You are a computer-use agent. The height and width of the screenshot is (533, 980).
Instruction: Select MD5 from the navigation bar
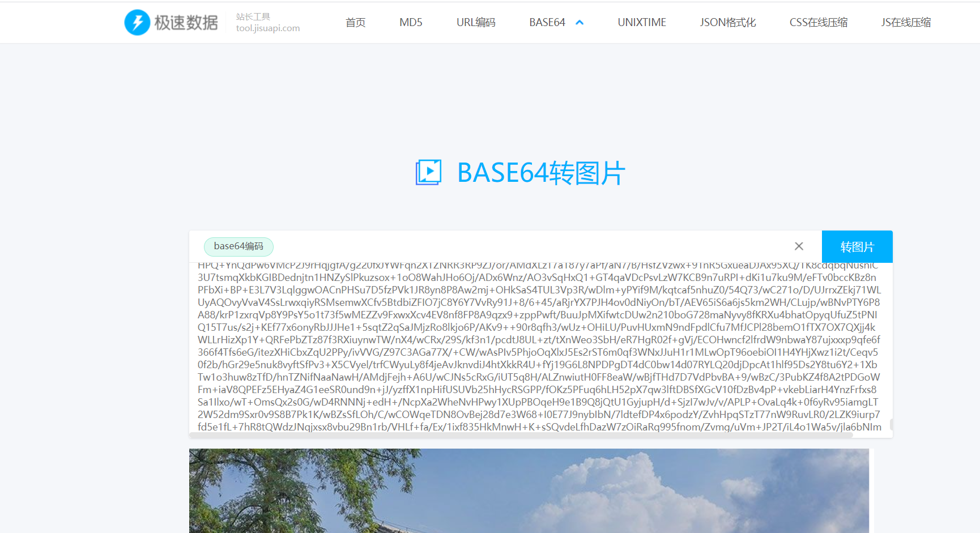411,22
